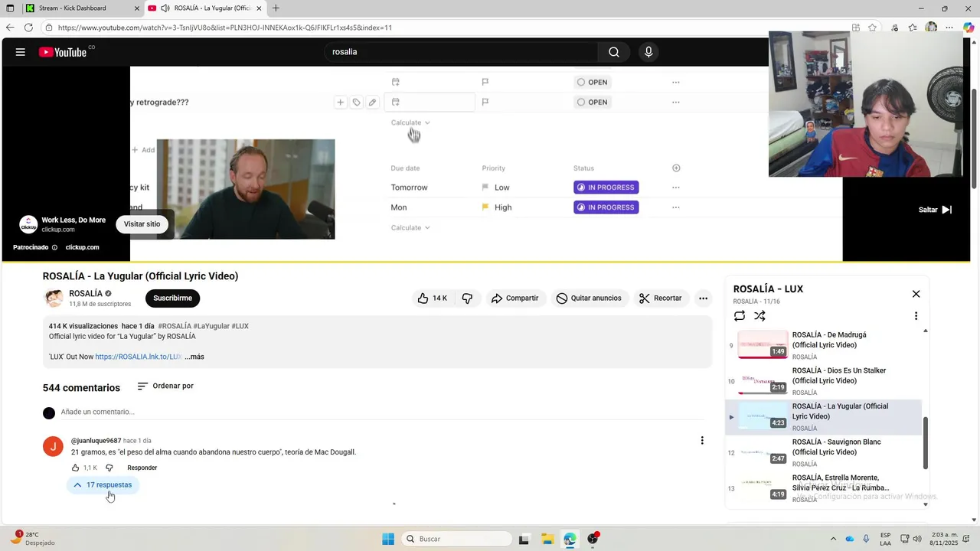The width and height of the screenshot is (980, 551).
Task: Subscribe to ROSALÍA with Suscribirme
Action: [x=172, y=298]
